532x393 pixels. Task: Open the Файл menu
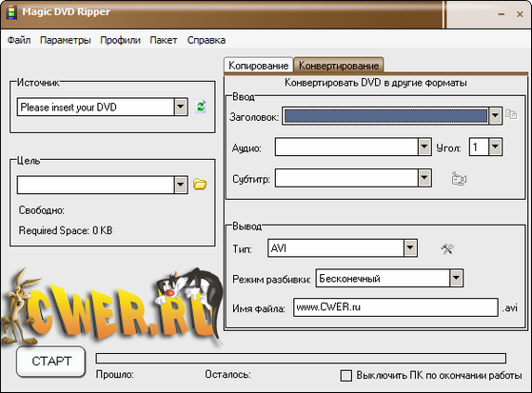click(19, 40)
